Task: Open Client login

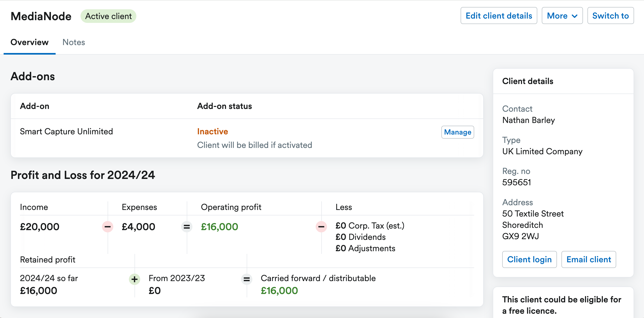Action: click(x=529, y=259)
